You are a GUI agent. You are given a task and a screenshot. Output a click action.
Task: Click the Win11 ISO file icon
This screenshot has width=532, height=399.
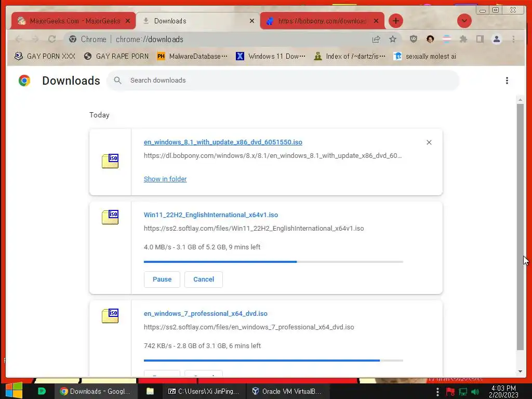(110, 217)
